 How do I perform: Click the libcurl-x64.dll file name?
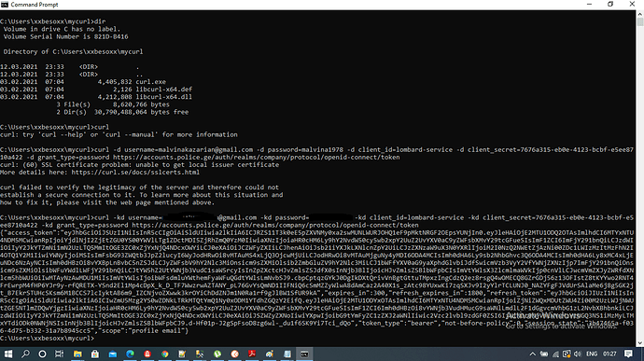coord(164,97)
